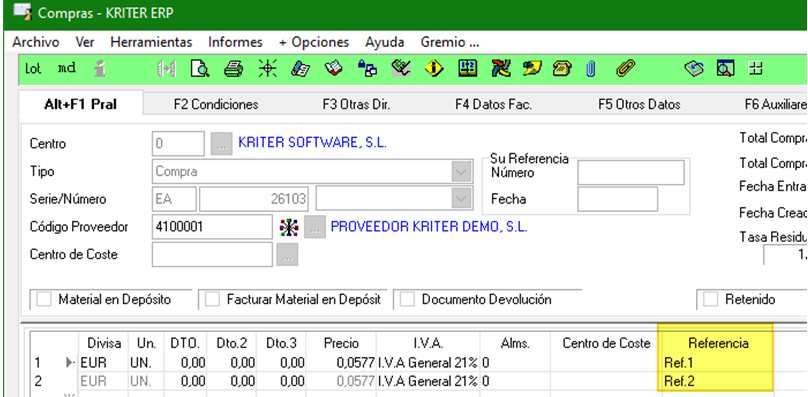Screen dimensions: 808x397
Task: Click the Su Referencia Fecha field
Action: click(x=617, y=199)
